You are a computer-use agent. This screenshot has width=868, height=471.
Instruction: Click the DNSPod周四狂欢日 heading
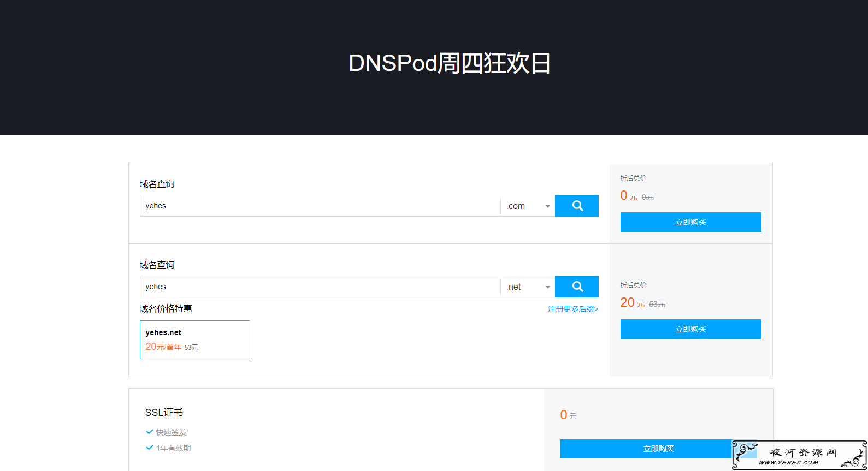click(x=450, y=63)
